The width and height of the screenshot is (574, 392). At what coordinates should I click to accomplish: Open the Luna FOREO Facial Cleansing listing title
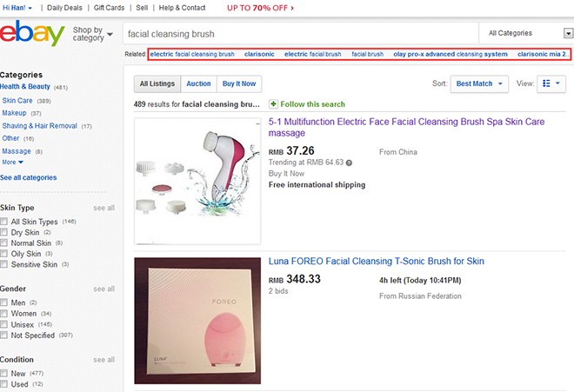coord(377,261)
